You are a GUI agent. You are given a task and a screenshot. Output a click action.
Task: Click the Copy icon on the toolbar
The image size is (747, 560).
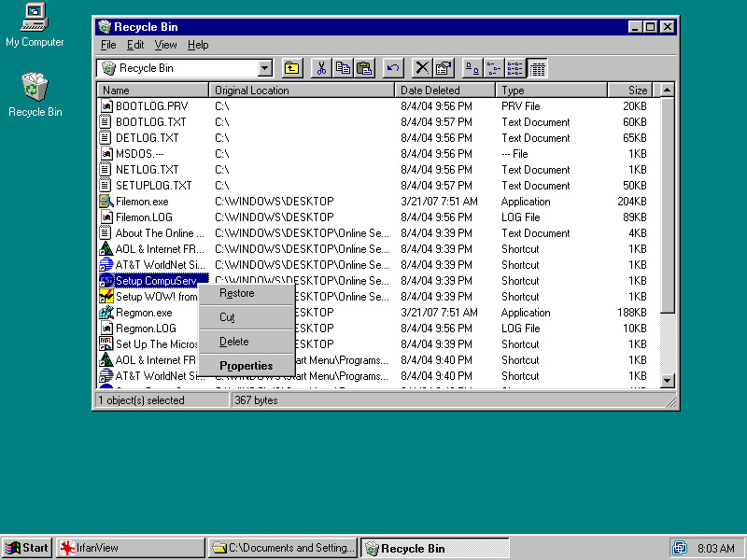click(x=343, y=67)
